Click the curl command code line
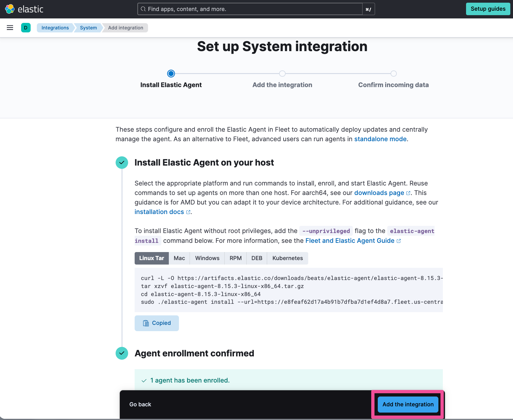The image size is (513, 420). 292,278
